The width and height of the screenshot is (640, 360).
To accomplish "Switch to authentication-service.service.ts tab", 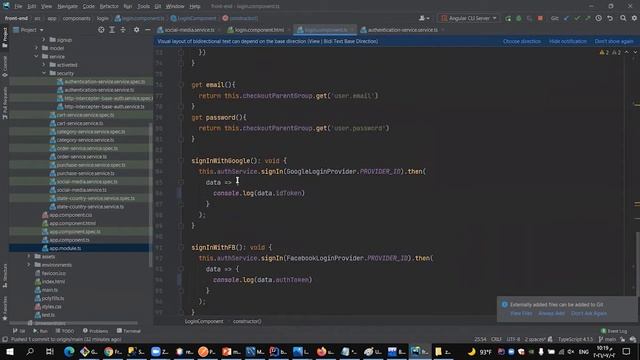I will [402, 30].
